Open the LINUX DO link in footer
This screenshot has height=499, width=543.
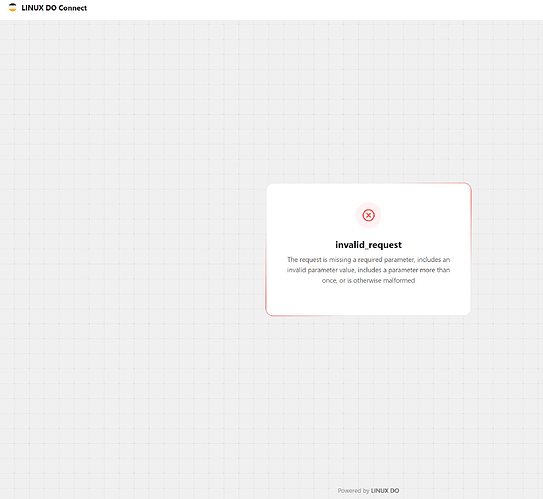coord(385,491)
